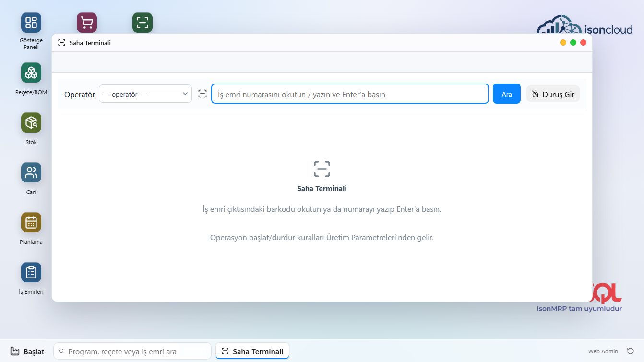Image resolution: width=644 pixels, height=362 pixels.
Task: Click the green scanner desktop icon
Action: 143,23
